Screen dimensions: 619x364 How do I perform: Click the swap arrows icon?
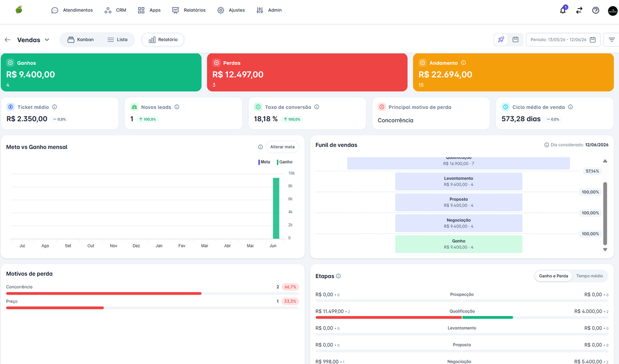click(x=579, y=10)
